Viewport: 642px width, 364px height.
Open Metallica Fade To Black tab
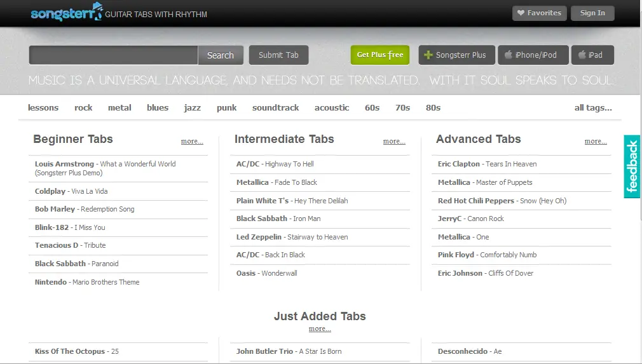pyautogui.click(x=277, y=182)
